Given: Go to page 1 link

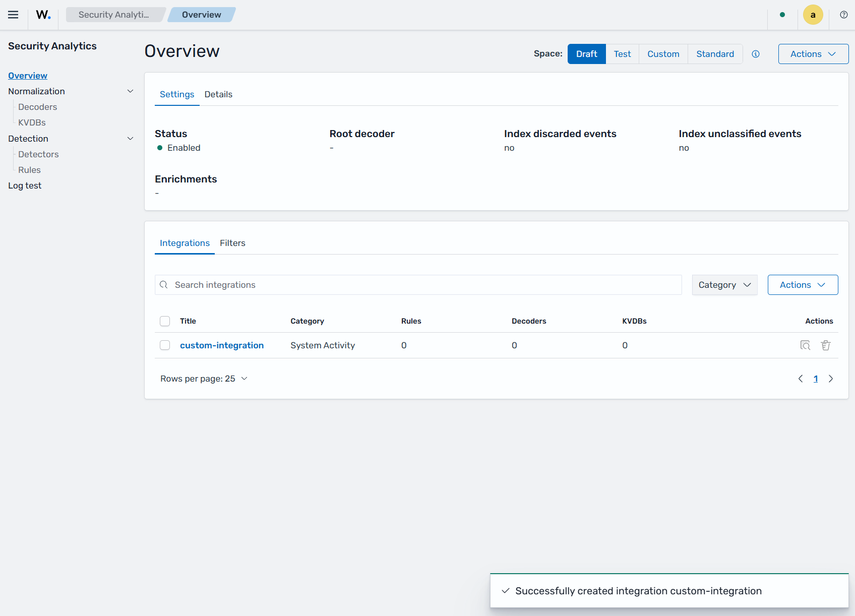Looking at the screenshot, I should pyautogui.click(x=816, y=379).
